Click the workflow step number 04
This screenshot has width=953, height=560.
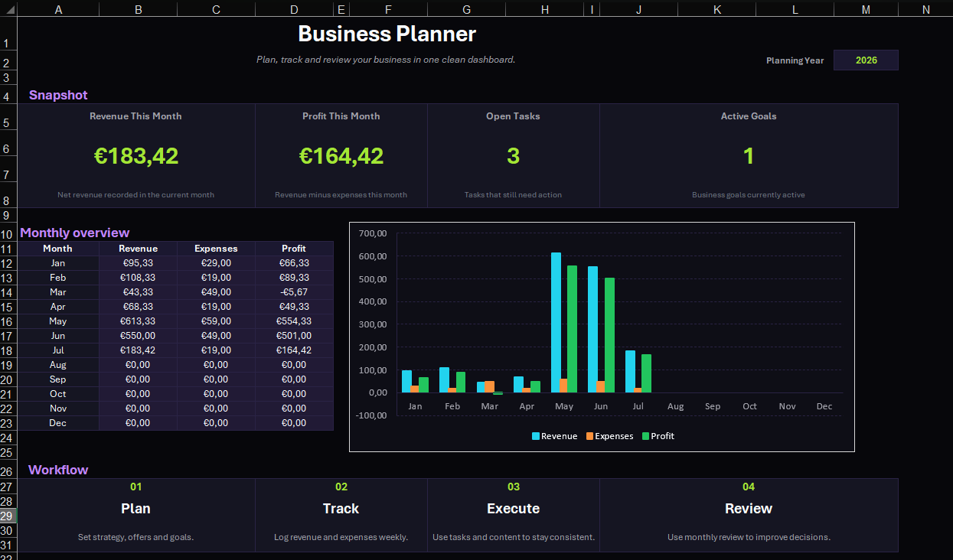tap(749, 487)
